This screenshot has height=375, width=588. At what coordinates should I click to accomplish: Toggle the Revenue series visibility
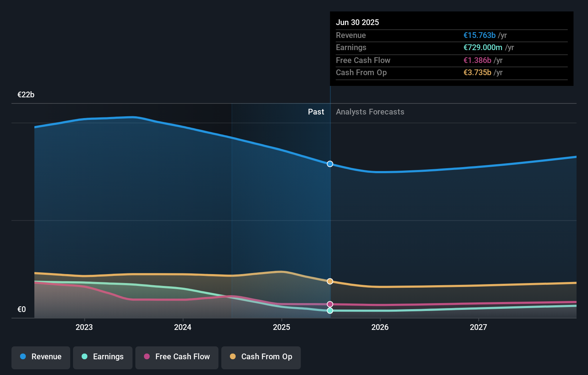tap(40, 357)
